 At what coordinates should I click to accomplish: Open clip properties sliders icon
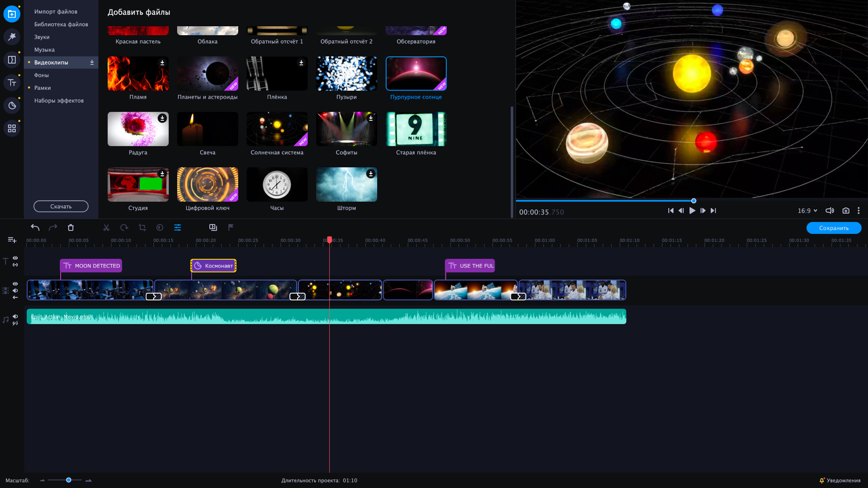[178, 228]
